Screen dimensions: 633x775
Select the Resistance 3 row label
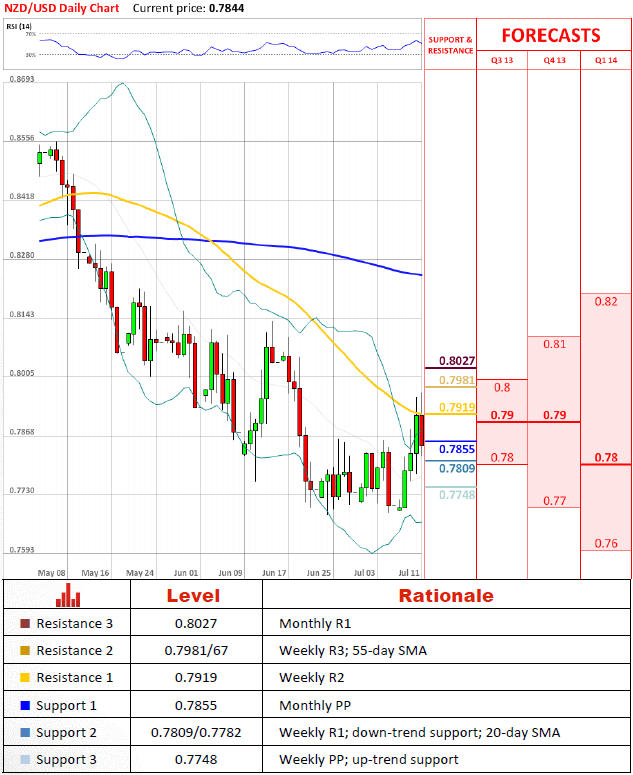(75, 624)
